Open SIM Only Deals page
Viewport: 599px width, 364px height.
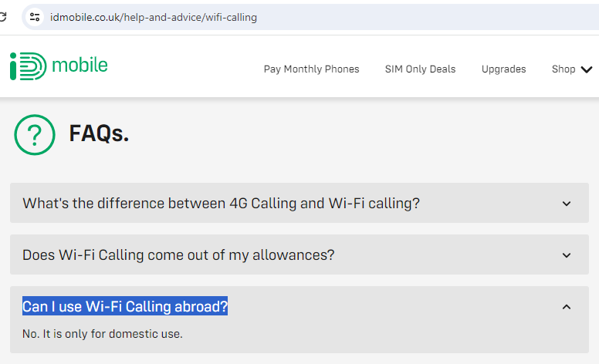pyautogui.click(x=420, y=69)
